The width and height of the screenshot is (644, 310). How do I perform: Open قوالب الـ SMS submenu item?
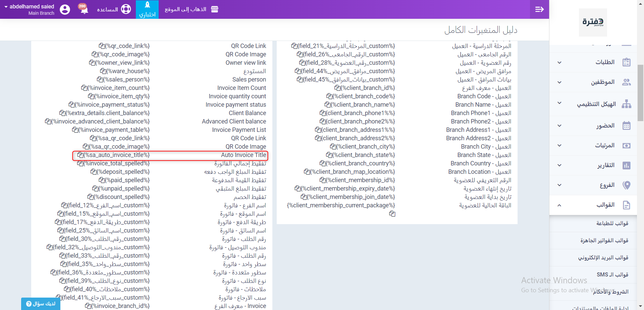coord(612,275)
